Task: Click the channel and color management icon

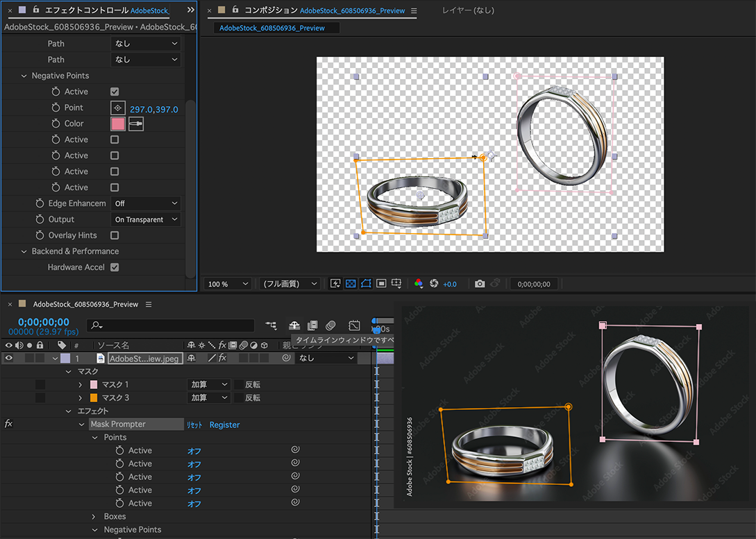Action: click(418, 283)
